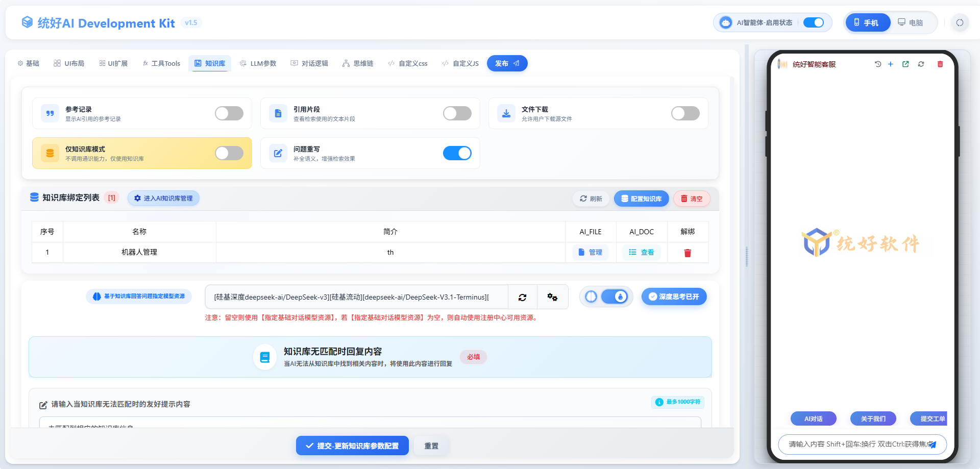The height and width of the screenshot is (469, 980).
Task: Click the 参考记录 quote icon
Action: (x=50, y=113)
